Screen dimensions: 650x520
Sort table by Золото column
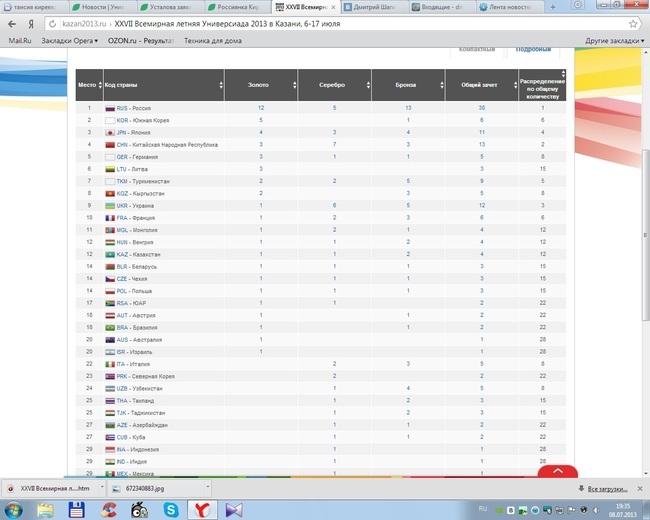coord(259,85)
